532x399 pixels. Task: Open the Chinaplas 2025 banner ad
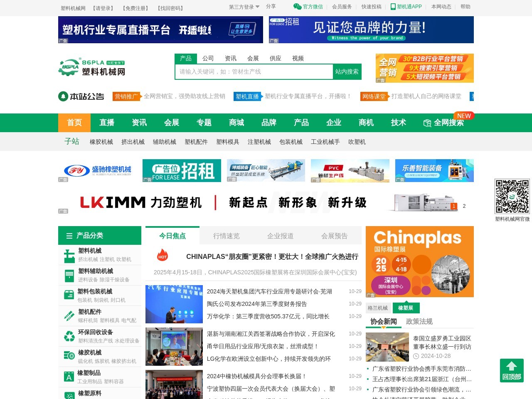pos(420,261)
